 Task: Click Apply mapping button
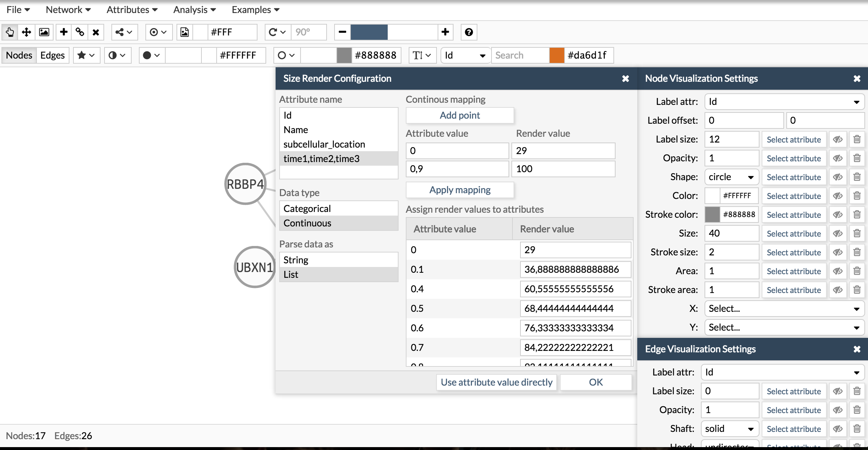(459, 190)
